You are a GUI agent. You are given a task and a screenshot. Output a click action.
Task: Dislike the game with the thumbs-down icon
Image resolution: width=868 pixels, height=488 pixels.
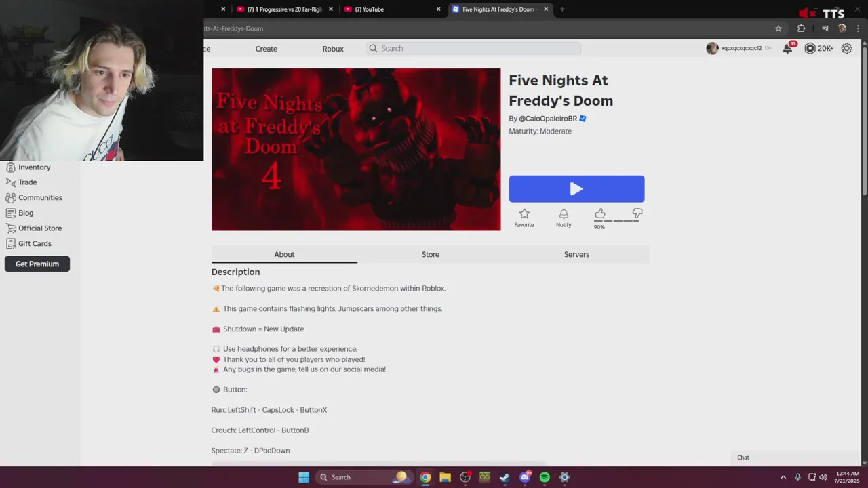coord(637,213)
